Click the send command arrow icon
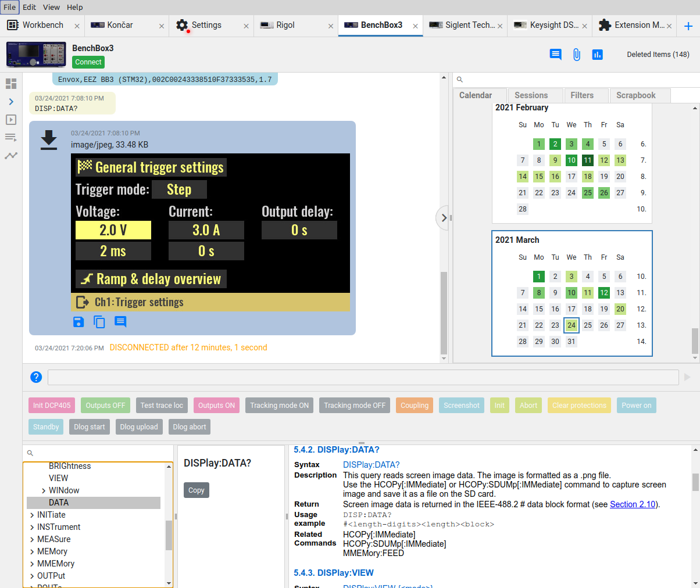The height and width of the screenshot is (588, 700). coord(687,377)
